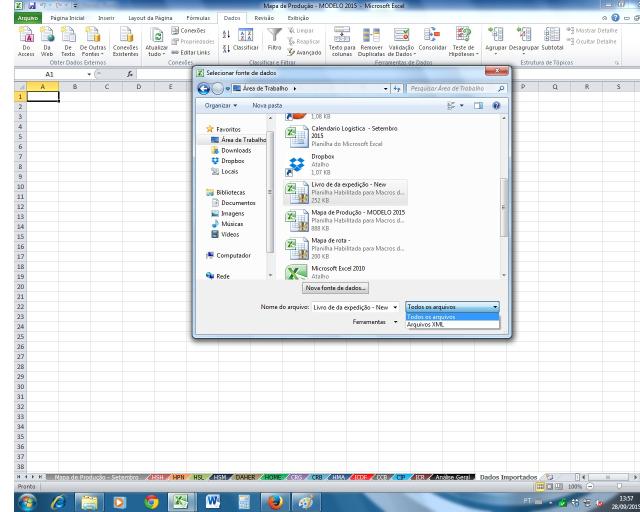Open Firefox from the taskbar
The image size is (640, 512).
coord(275,502)
